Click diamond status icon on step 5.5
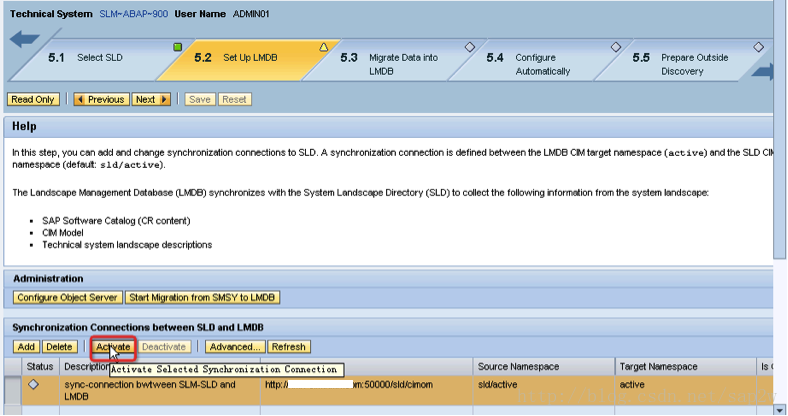Viewport: 788px width, 416px height. click(758, 47)
